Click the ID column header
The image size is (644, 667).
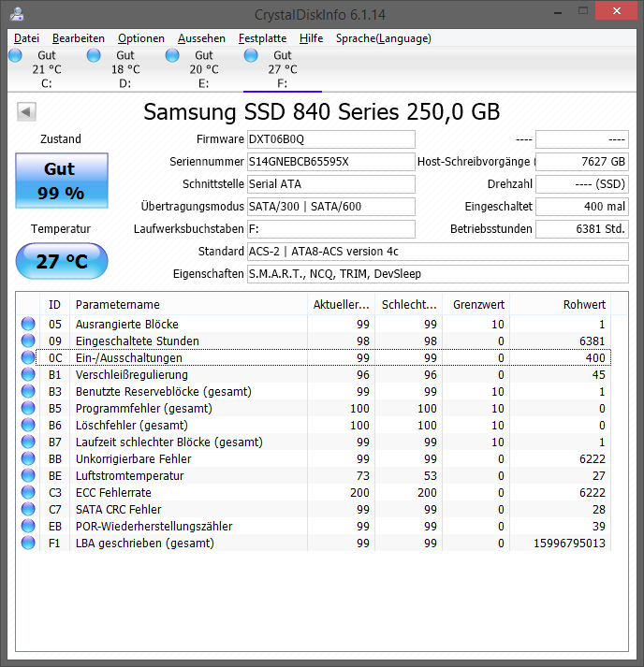[x=54, y=305]
